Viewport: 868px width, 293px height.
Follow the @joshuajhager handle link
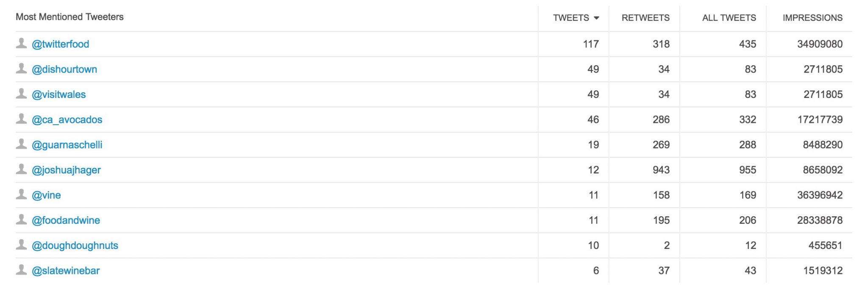[x=67, y=170]
